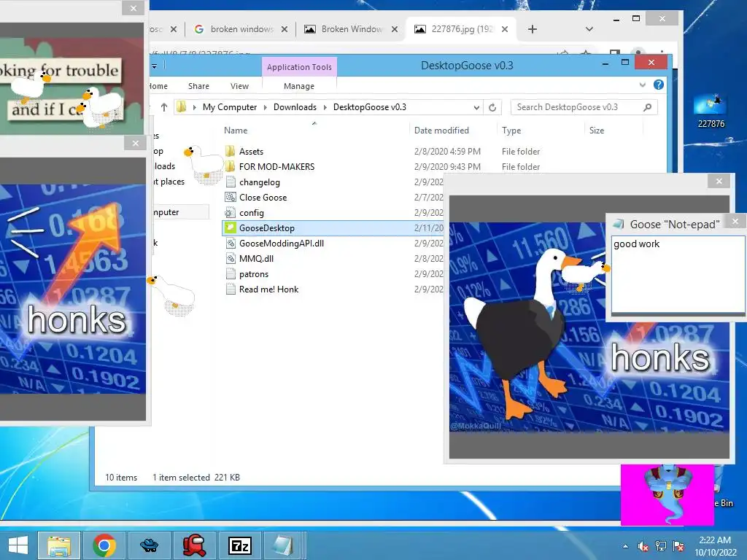
Task: Click the 10 items status bar text
Action: [121, 478]
